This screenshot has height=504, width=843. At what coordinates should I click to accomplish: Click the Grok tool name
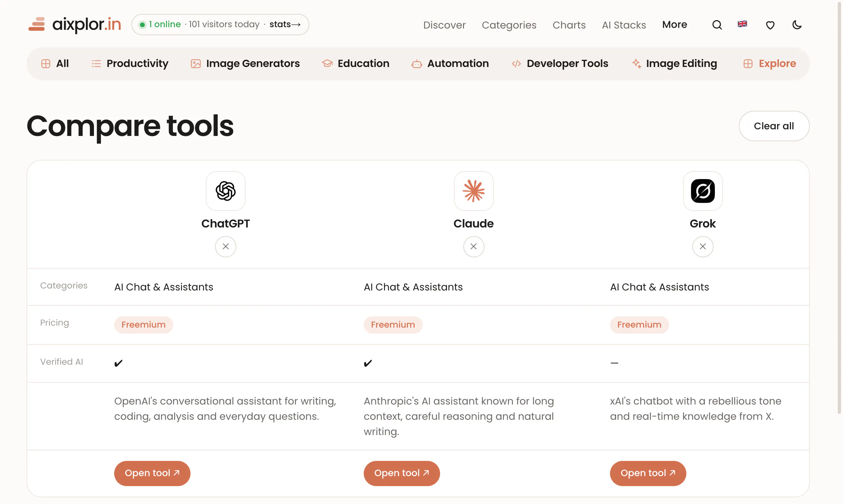coord(703,223)
